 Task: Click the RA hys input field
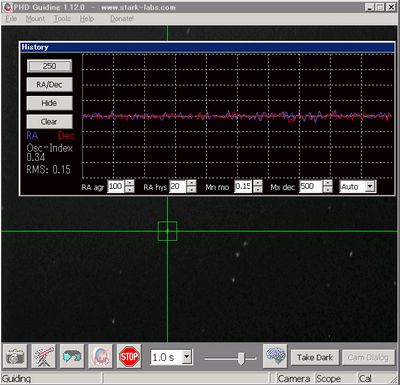click(178, 186)
